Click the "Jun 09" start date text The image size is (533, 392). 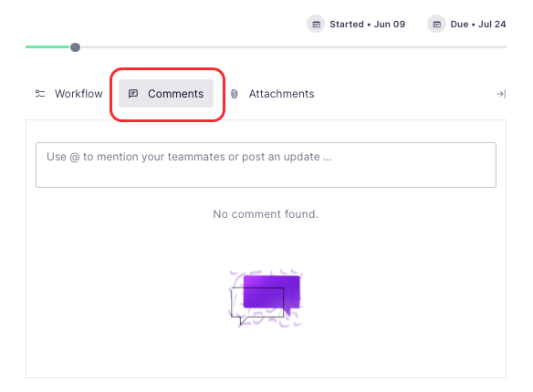point(390,24)
